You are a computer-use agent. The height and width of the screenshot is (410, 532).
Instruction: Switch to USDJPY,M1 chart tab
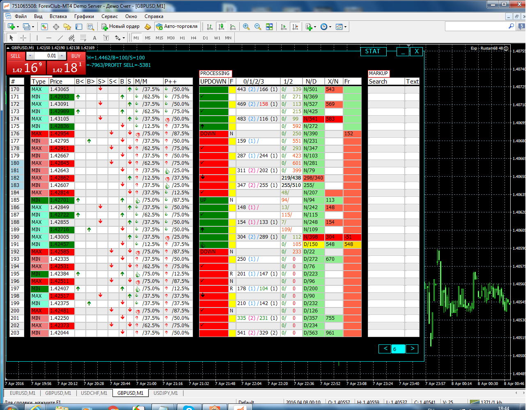(x=165, y=393)
